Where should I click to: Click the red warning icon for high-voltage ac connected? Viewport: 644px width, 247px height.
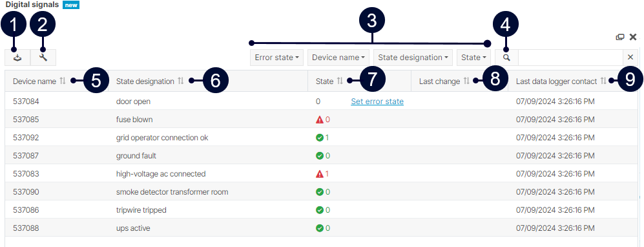[x=320, y=174]
